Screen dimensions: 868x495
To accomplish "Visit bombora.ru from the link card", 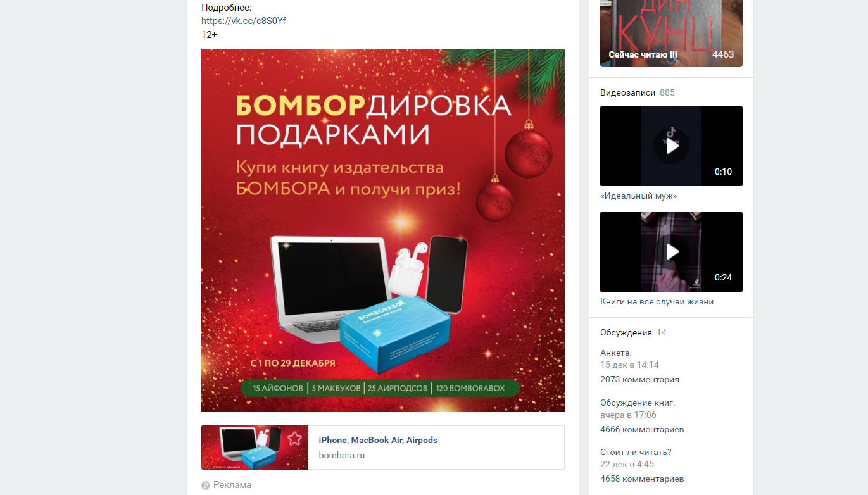I will point(342,455).
